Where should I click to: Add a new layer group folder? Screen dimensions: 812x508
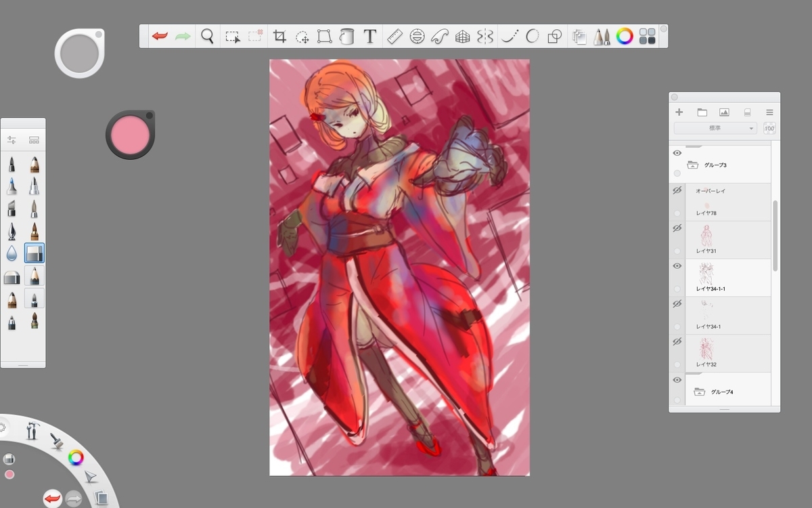(702, 112)
